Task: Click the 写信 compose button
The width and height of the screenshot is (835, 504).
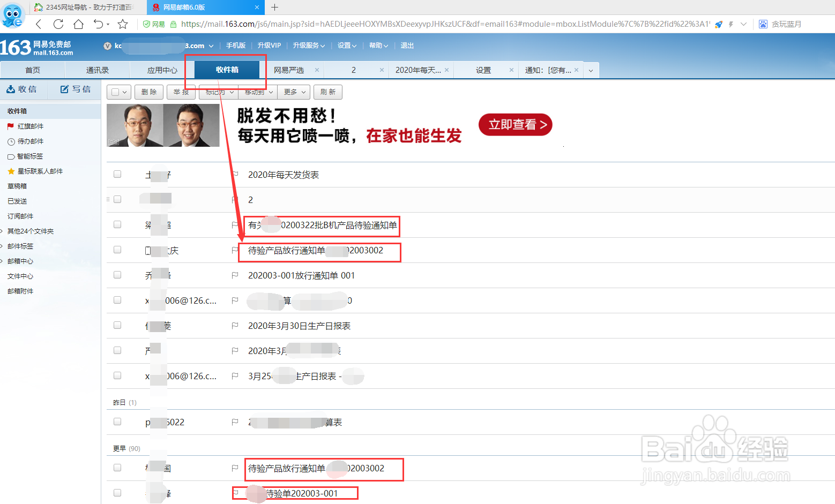Action: pos(76,89)
